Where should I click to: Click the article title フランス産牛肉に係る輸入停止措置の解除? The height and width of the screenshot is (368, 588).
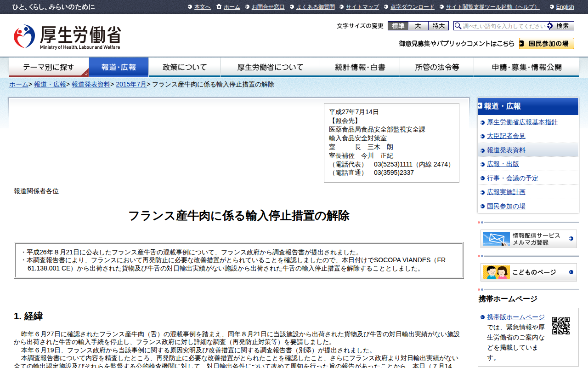[x=238, y=216]
